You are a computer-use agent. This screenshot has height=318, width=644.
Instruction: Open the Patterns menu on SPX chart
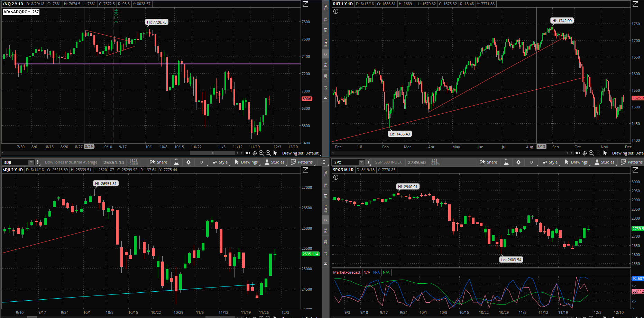coord(632,162)
